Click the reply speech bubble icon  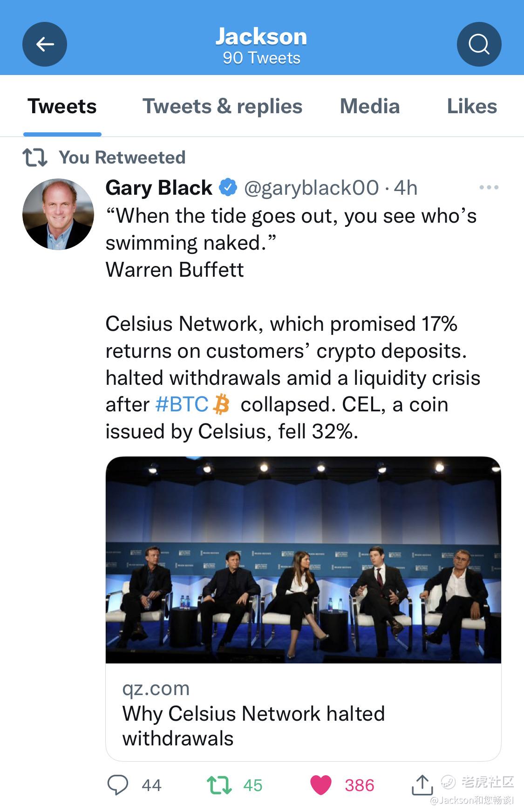117,785
